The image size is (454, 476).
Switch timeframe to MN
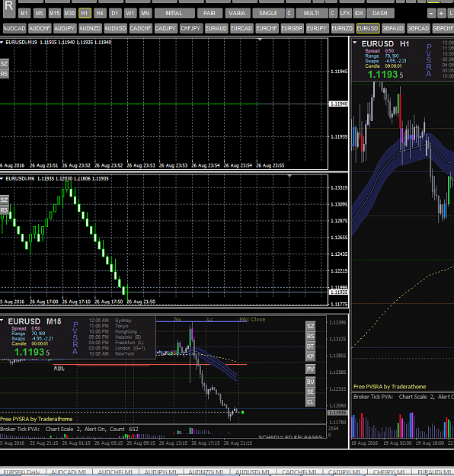pyautogui.click(x=145, y=14)
